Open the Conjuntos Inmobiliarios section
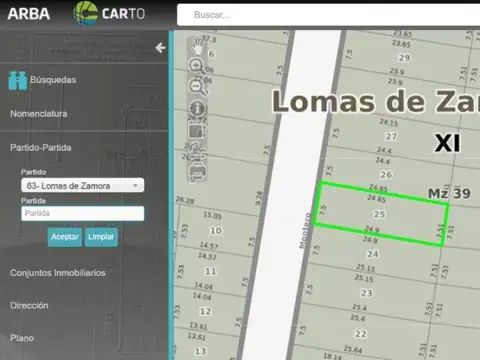Image resolution: width=480 pixels, height=360 pixels. pos(58,273)
